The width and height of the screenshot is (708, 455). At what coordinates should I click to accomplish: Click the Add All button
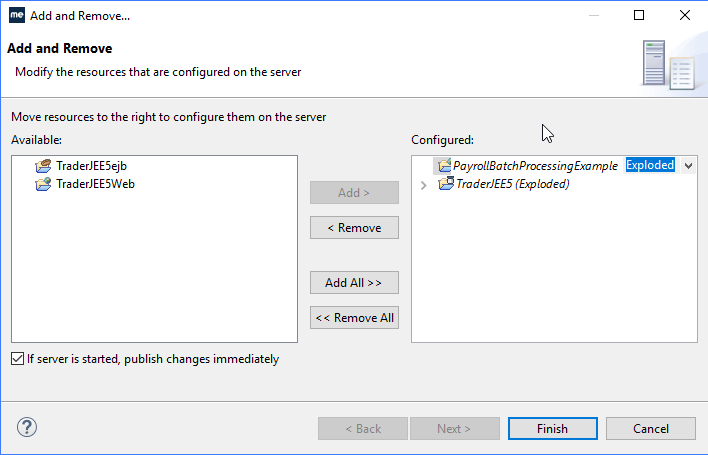pyautogui.click(x=354, y=283)
